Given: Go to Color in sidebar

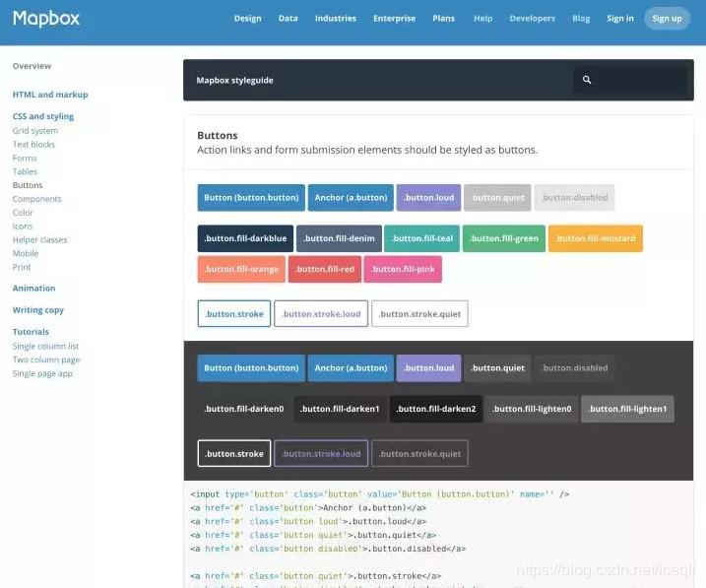Looking at the screenshot, I should 23,213.
